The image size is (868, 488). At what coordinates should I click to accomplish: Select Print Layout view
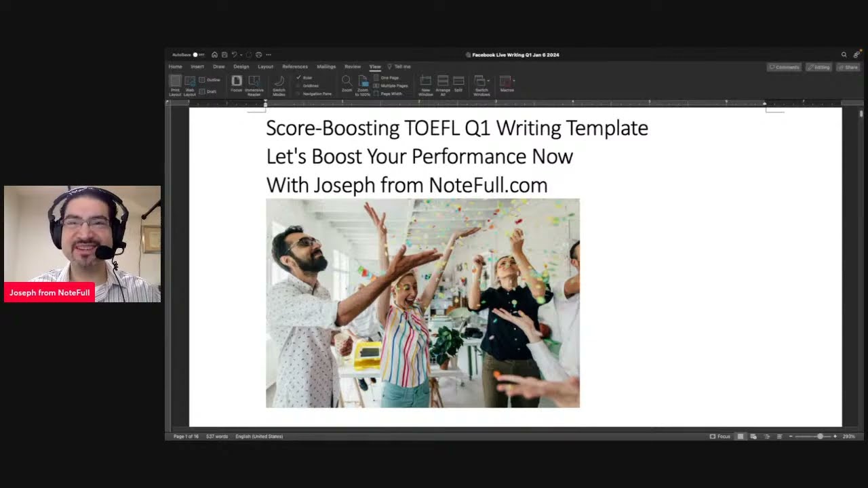click(175, 85)
